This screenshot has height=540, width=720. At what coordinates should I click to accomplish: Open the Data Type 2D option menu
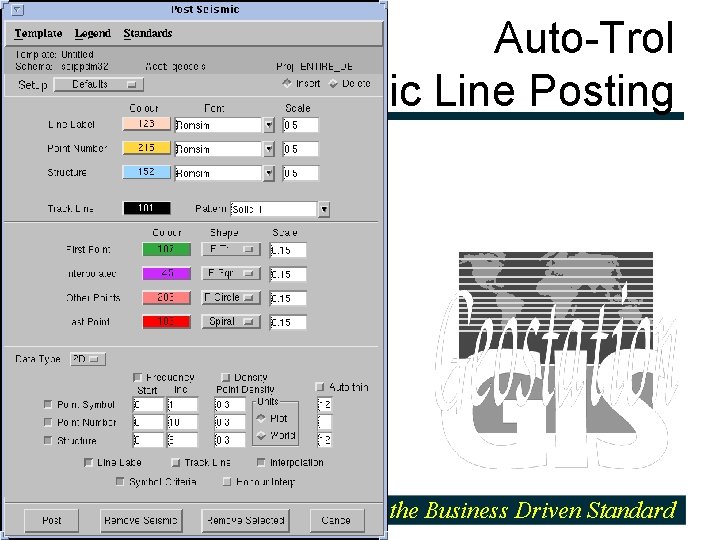tap(88, 359)
